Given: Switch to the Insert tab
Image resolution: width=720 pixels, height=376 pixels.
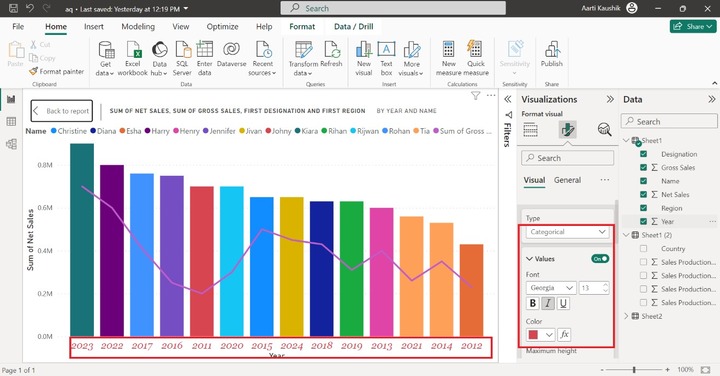Looking at the screenshot, I should (94, 27).
